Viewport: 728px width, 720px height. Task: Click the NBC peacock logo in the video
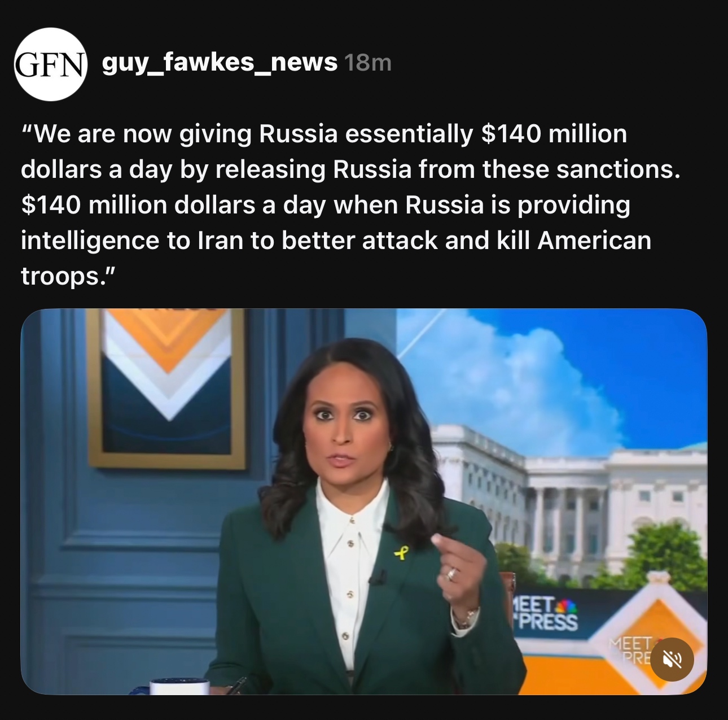point(568,606)
